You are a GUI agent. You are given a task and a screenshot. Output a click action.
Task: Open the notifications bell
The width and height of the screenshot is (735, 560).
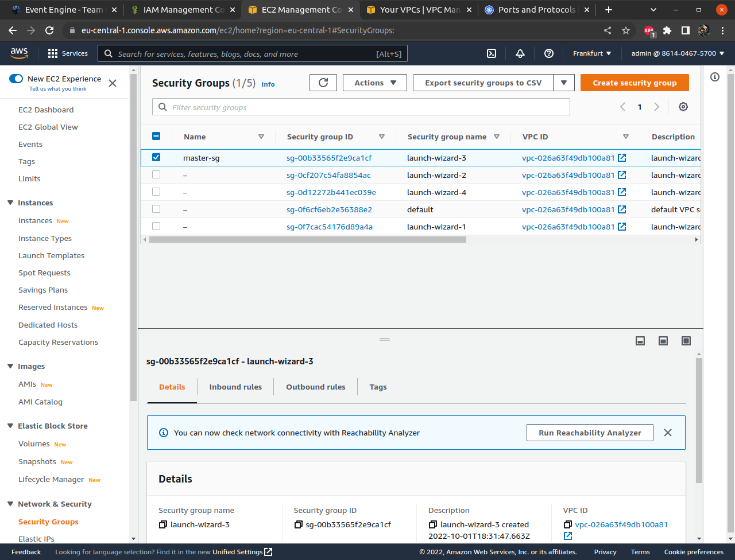[x=520, y=53]
